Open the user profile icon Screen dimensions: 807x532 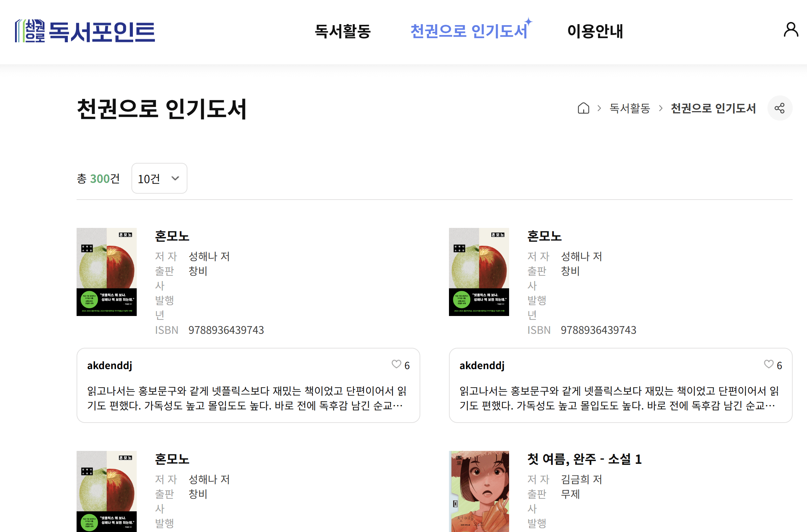(791, 30)
